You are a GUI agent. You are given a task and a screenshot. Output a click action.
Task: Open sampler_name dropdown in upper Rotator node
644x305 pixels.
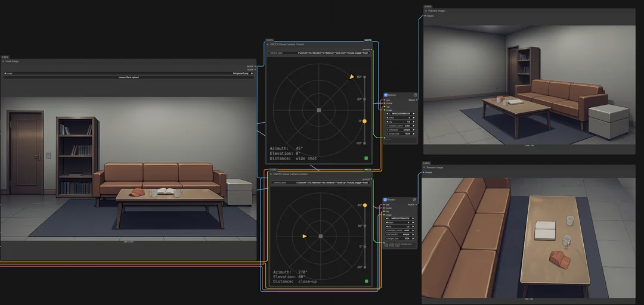(401, 126)
